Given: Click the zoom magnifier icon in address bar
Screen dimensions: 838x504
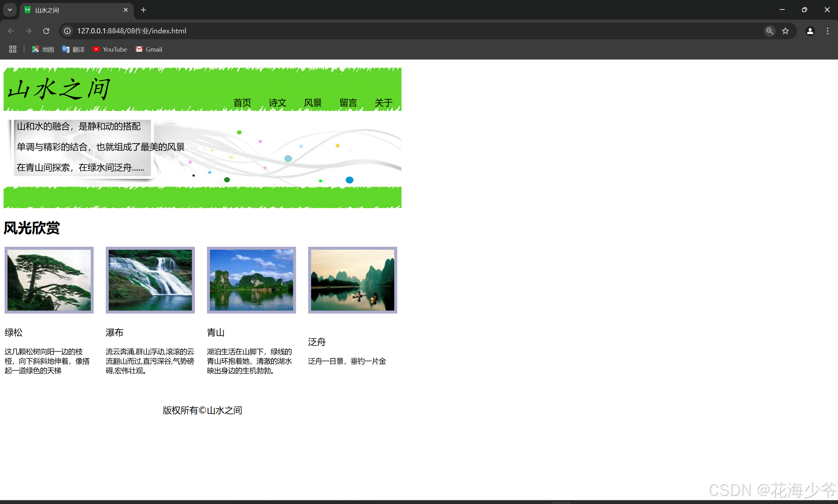Looking at the screenshot, I should (769, 31).
